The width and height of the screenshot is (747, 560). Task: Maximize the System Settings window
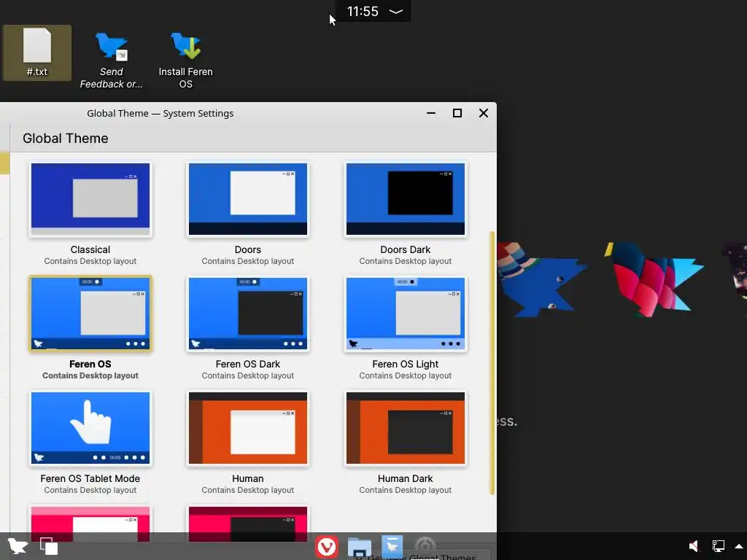457,113
